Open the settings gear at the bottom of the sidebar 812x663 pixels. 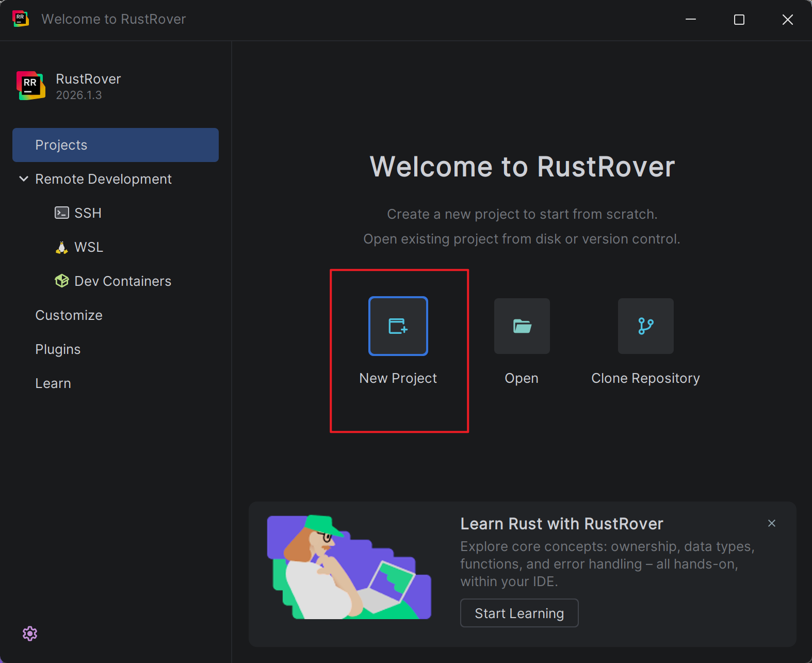point(30,634)
